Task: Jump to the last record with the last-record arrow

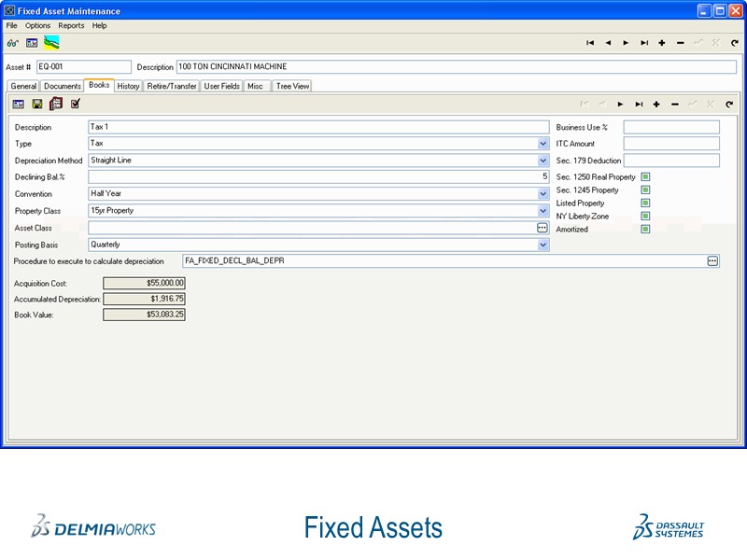Action: (x=644, y=42)
